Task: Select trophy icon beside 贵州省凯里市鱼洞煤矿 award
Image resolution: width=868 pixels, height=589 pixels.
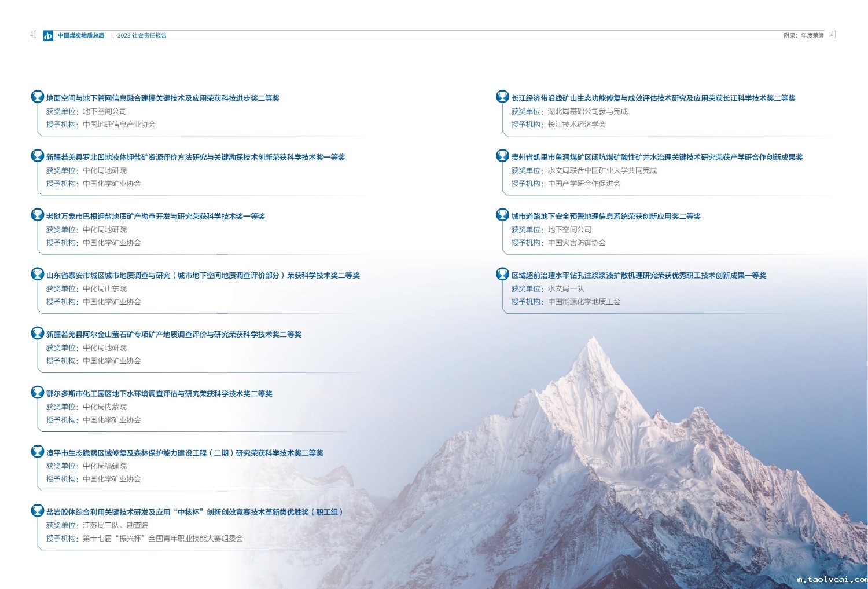Action: click(x=502, y=156)
